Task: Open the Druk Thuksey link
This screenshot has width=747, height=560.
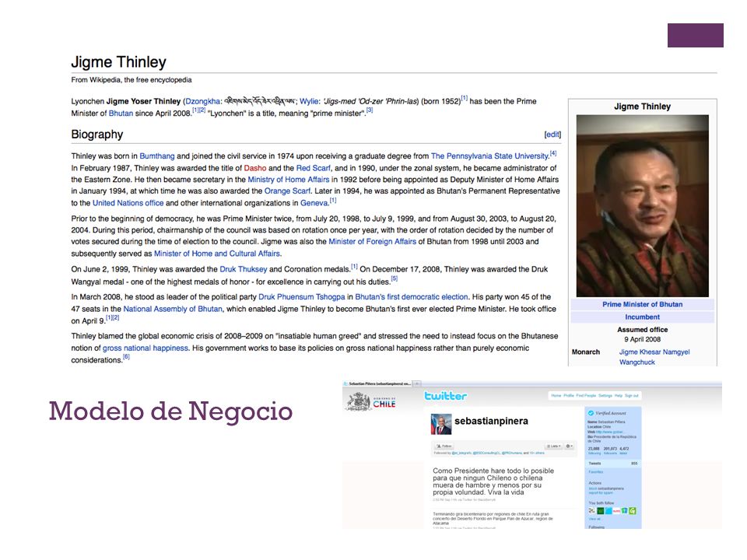Action: tap(244, 270)
